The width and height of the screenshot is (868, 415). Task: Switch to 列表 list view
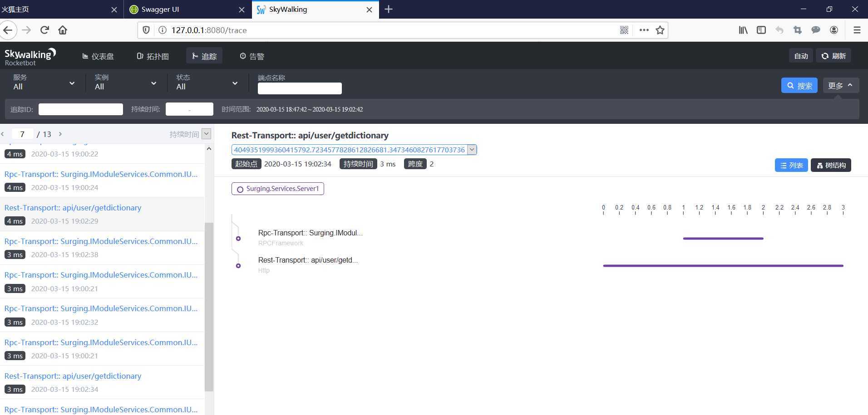click(791, 165)
